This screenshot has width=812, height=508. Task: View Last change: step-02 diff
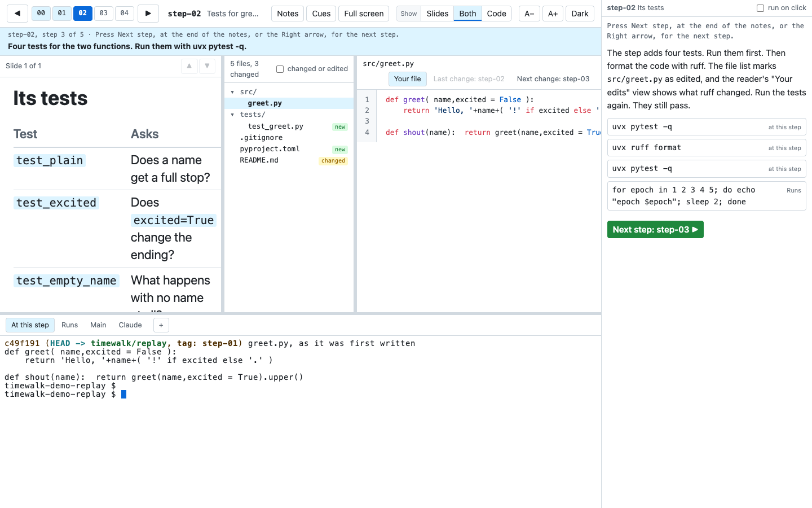(469, 79)
